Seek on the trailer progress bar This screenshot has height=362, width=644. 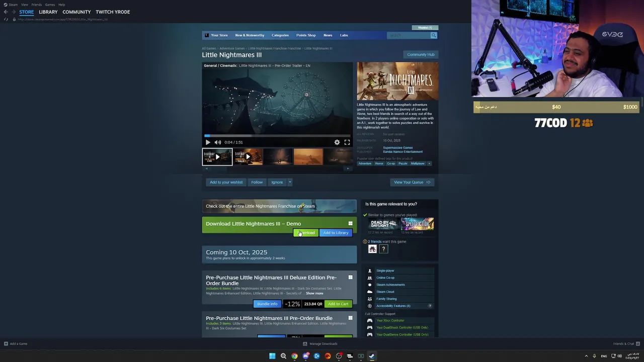pos(277,136)
